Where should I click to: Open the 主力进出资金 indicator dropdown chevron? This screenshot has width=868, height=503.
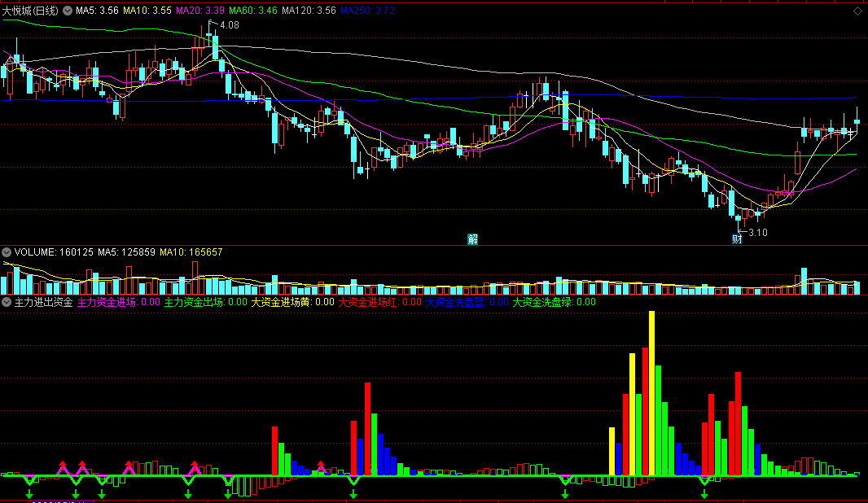7,302
